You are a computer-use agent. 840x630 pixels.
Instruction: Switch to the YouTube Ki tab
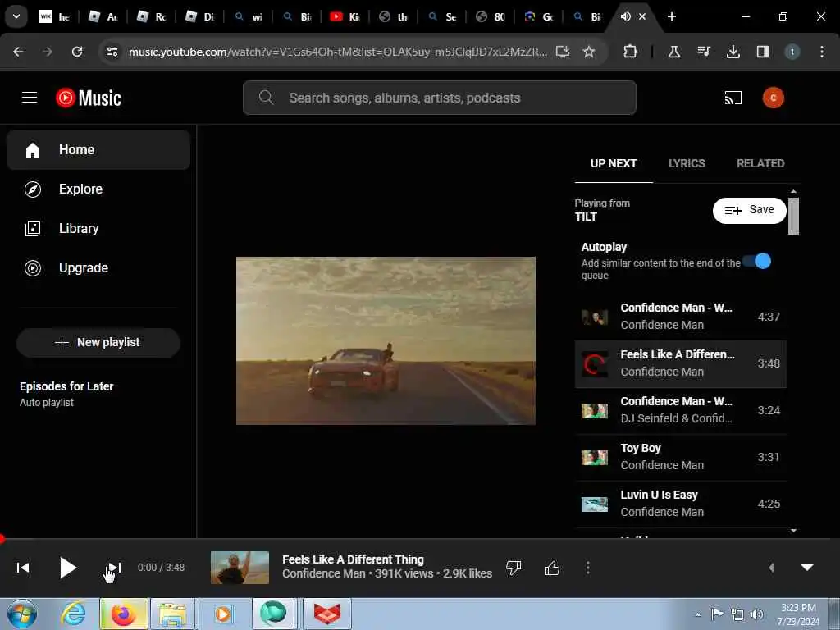click(344, 16)
